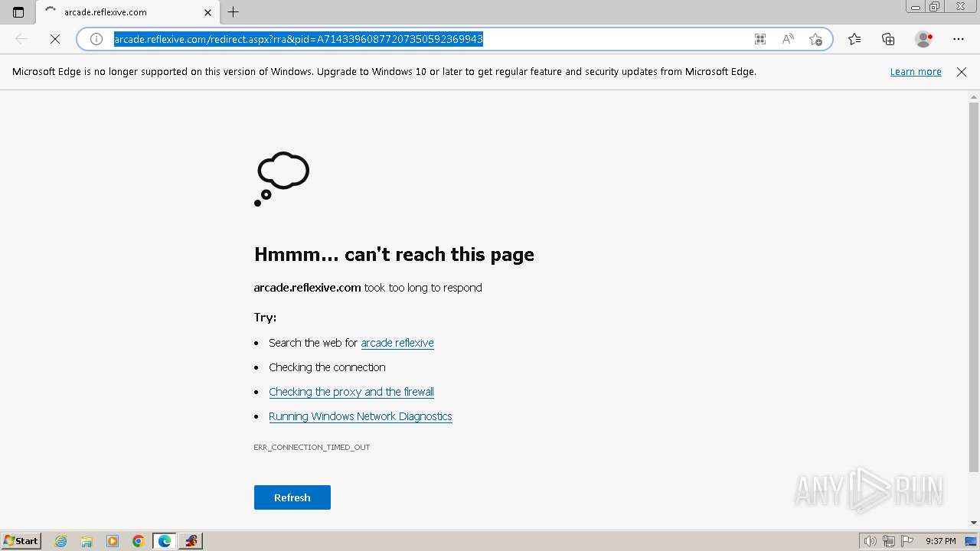Click the 9:37 PM clock
Image resolution: width=980 pixels, height=551 pixels.
pyautogui.click(x=941, y=541)
